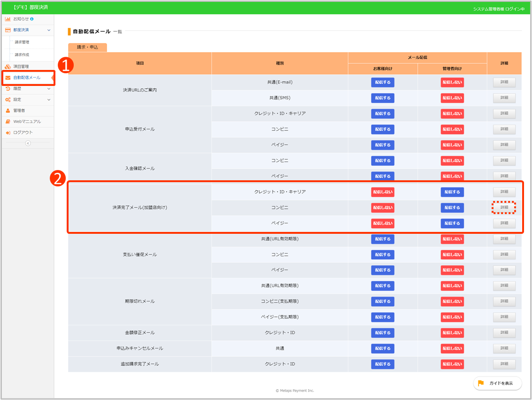Open 詳細 for 決済完了メール コンビニ row
This screenshot has height=400, width=532.
[504, 208]
